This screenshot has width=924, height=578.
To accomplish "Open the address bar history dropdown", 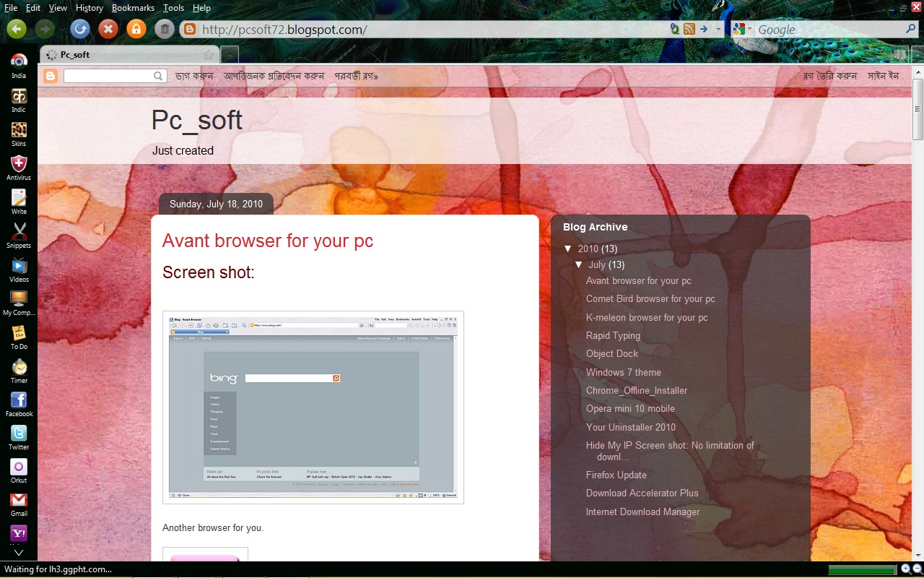I will click(x=719, y=30).
